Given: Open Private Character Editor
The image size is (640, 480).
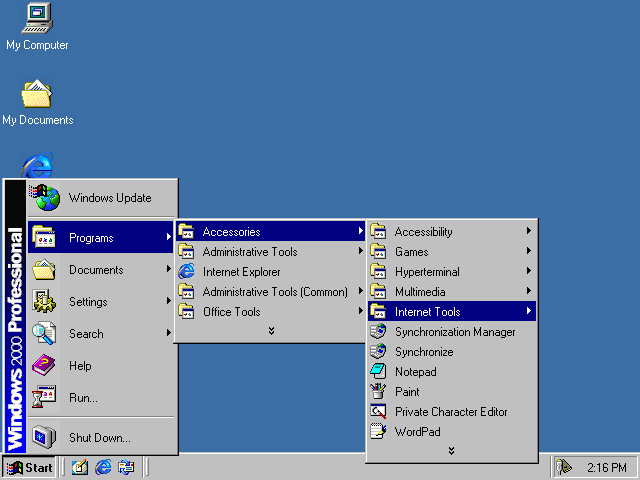Looking at the screenshot, I should pyautogui.click(x=450, y=412).
